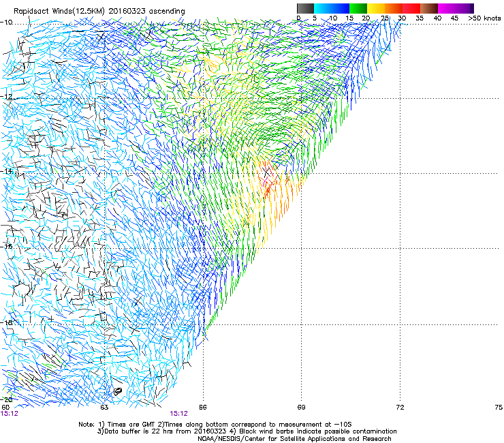Pick the orange 25-30 knots legend swatch
The image size is (504, 443).
point(394,8)
